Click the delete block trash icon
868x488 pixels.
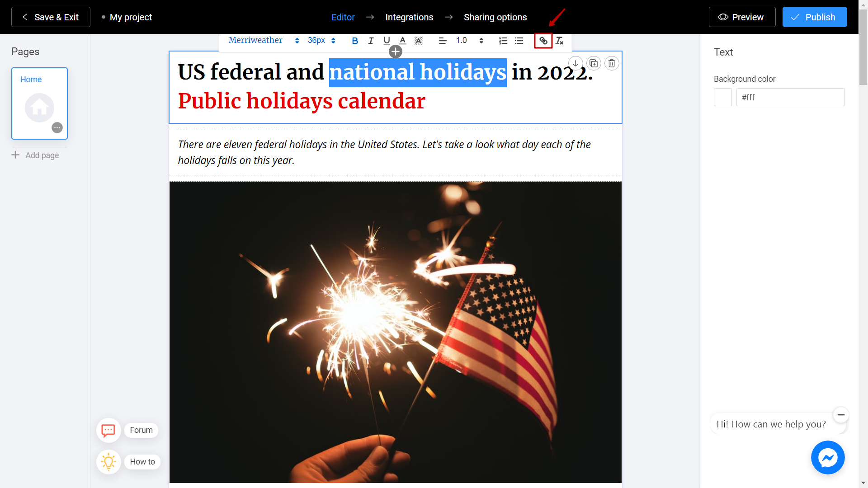612,63
